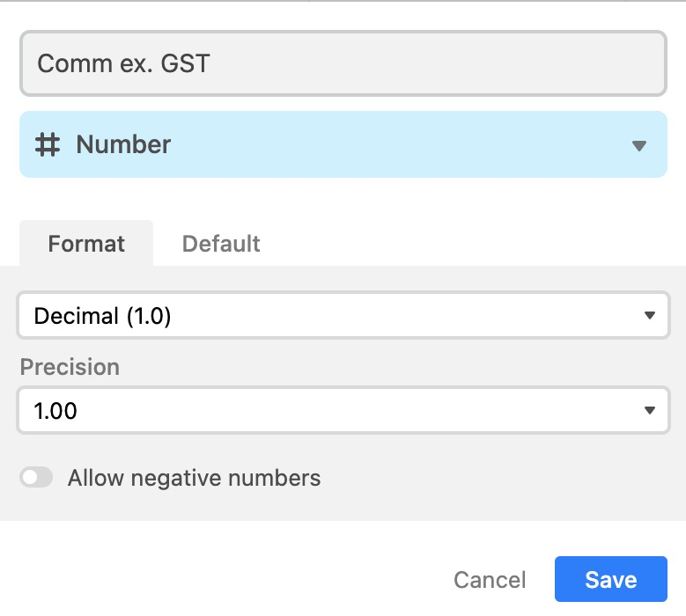Click the caret arrow on Precision selector

click(x=650, y=410)
